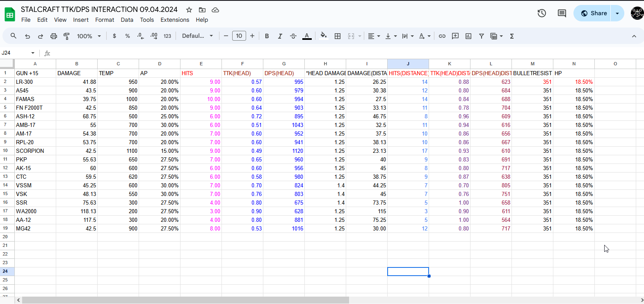
Task: Add a comment from the toolbar
Action: [x=455, y=36]
